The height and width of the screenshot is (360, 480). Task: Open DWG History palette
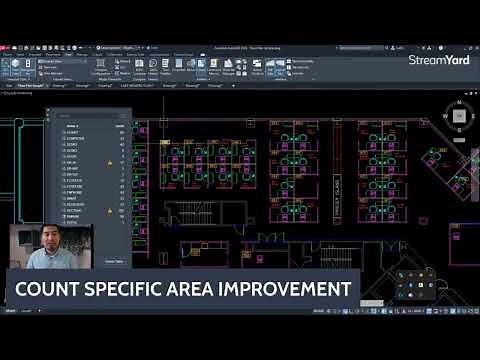pyautogui.click(x=153, y=67)
